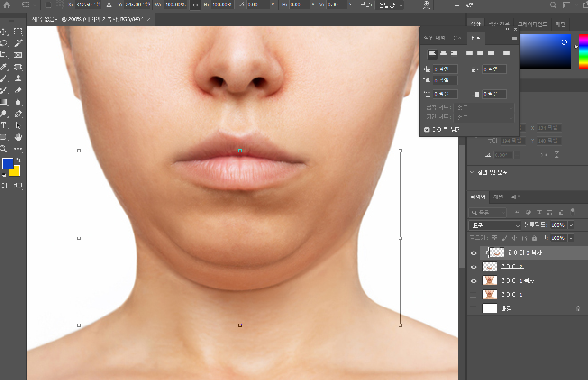Open the 종류 layer filter dropdown
This screenshot has height=380, width=588.
(x=488, y=212)
